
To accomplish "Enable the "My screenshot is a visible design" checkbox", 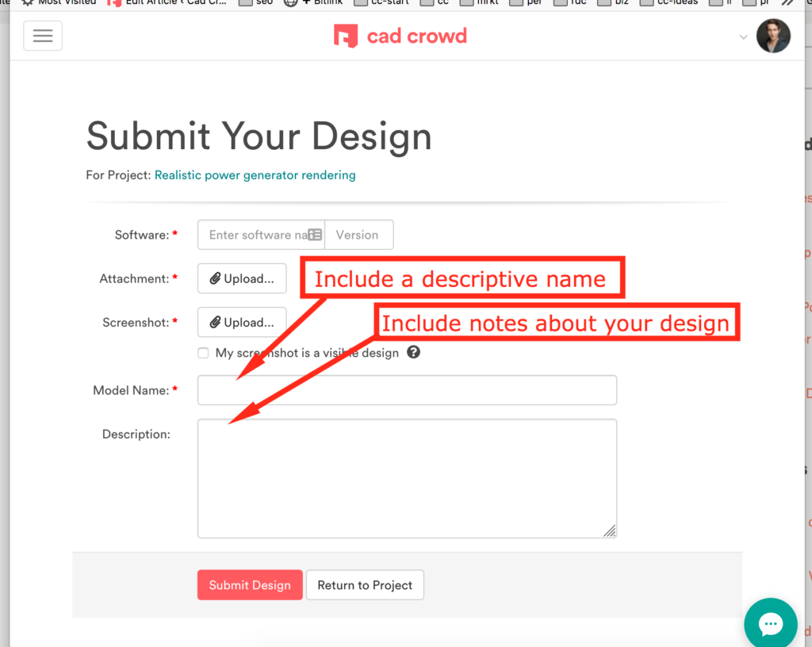I will click(203, 353).
